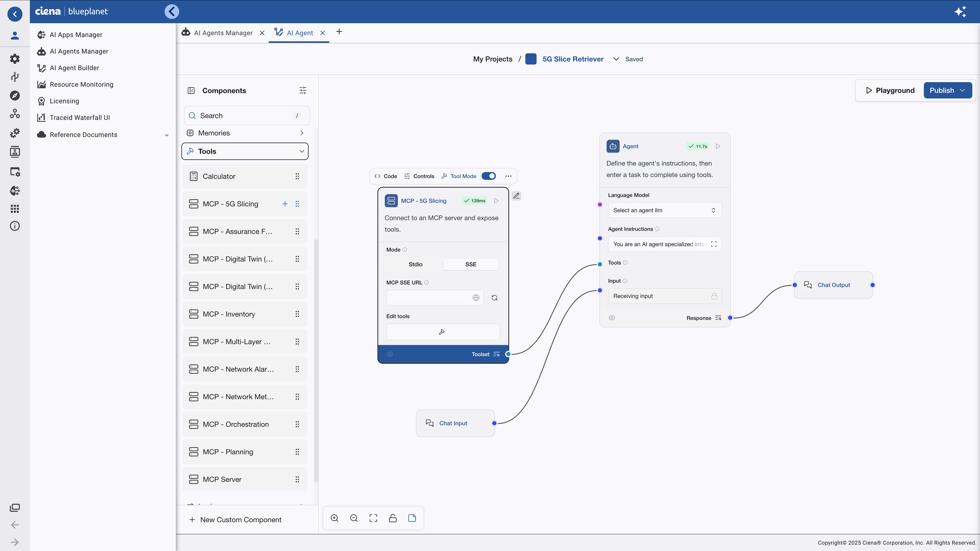The width and height of the screenshot is (980, 551).
Task: Click Controls button on node toolbar
Action: coord(419,176)
